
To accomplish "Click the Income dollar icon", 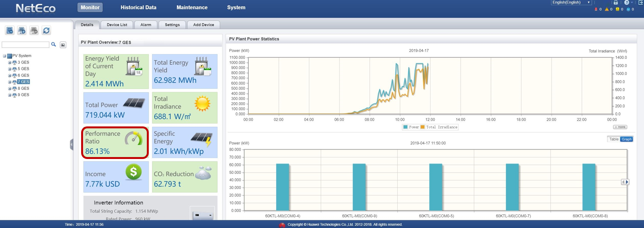I will coord(134,172).
